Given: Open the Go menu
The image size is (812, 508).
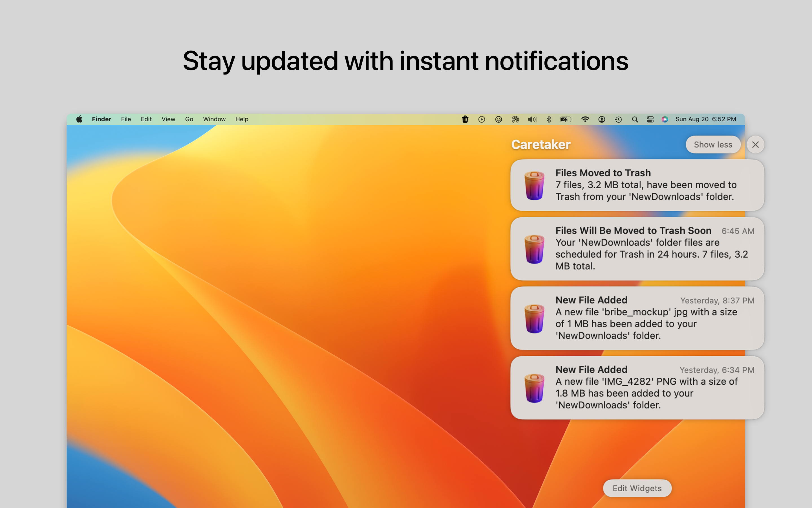Looking at the screenshot, I should pos(189,119).
